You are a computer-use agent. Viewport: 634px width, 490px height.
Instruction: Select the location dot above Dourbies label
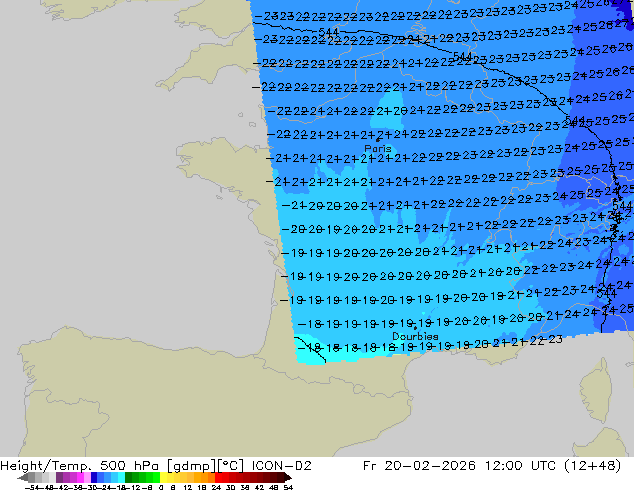[x=415, y=328]
